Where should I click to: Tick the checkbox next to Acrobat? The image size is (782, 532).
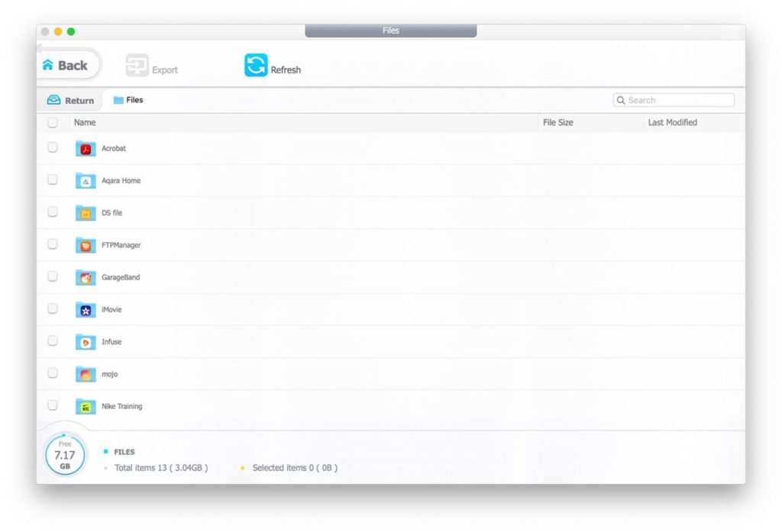click(x=53, y=148)
